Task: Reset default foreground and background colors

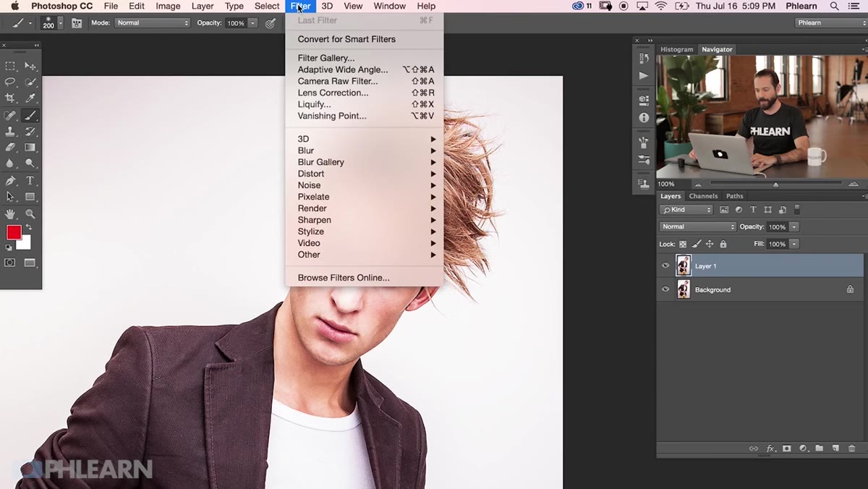Action: 9,247
